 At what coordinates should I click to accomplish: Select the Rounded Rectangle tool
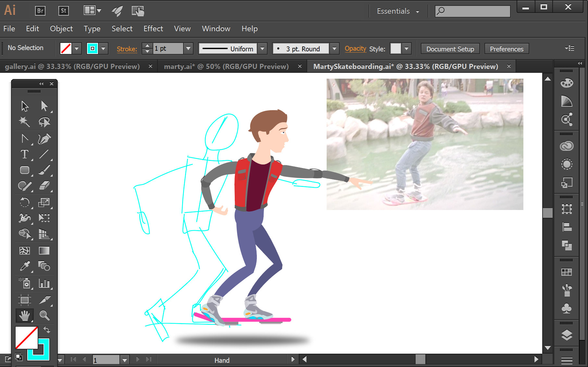click(x=25, y=170)
